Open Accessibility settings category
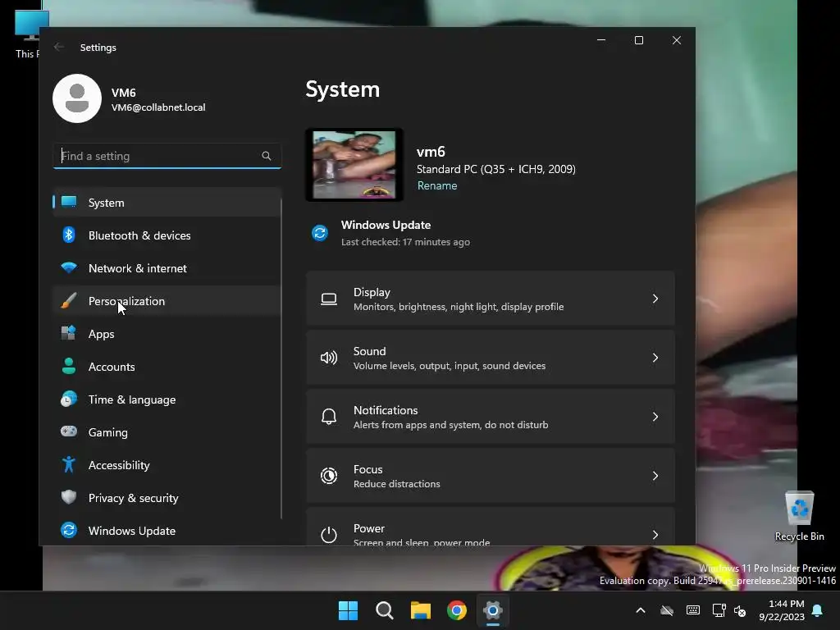This screenshot has width=840, height=630. pyautogui.click(x=167, y=465)
